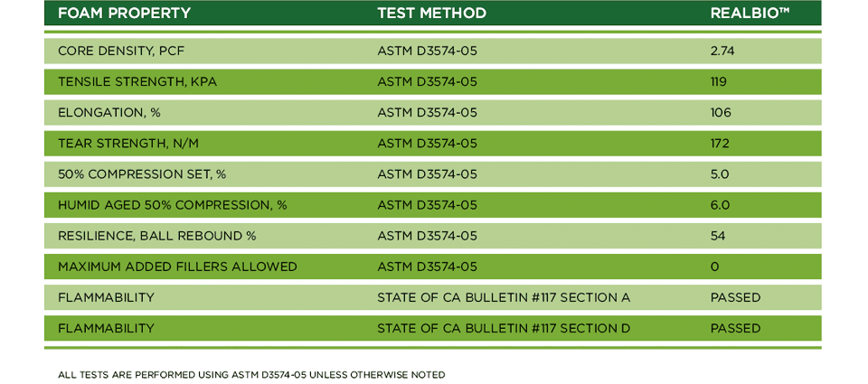
Task: Click the 54 ball rebound value
Action: coord(718,236)
